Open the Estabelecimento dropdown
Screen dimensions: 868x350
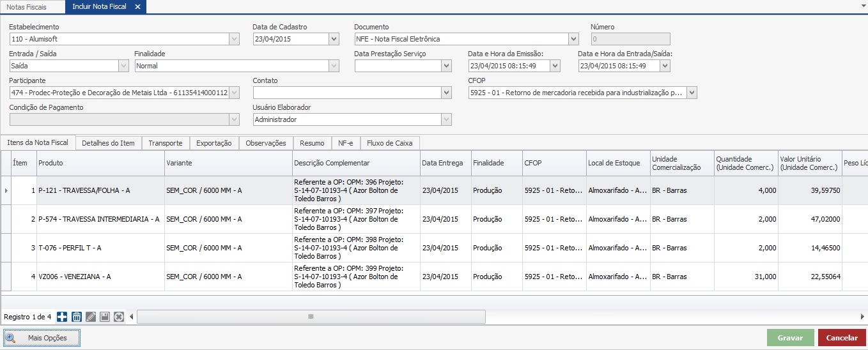pyautogui.click(x=234, y=39)
